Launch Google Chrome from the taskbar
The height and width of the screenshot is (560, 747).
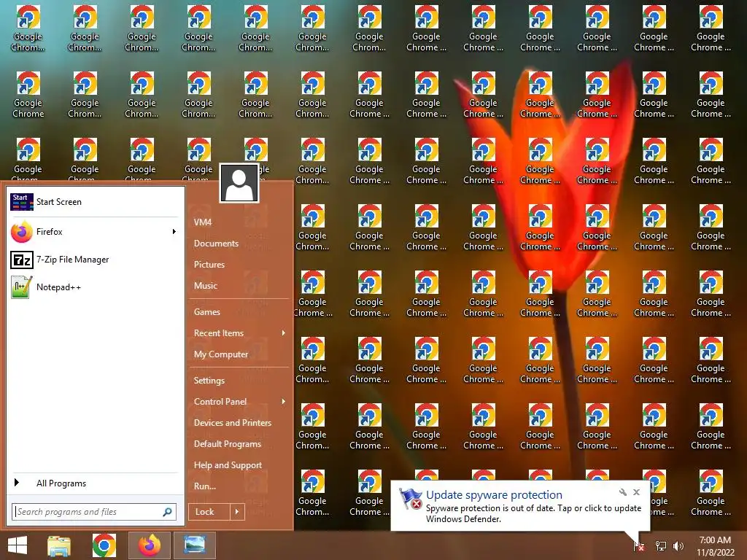coord(104,545)
